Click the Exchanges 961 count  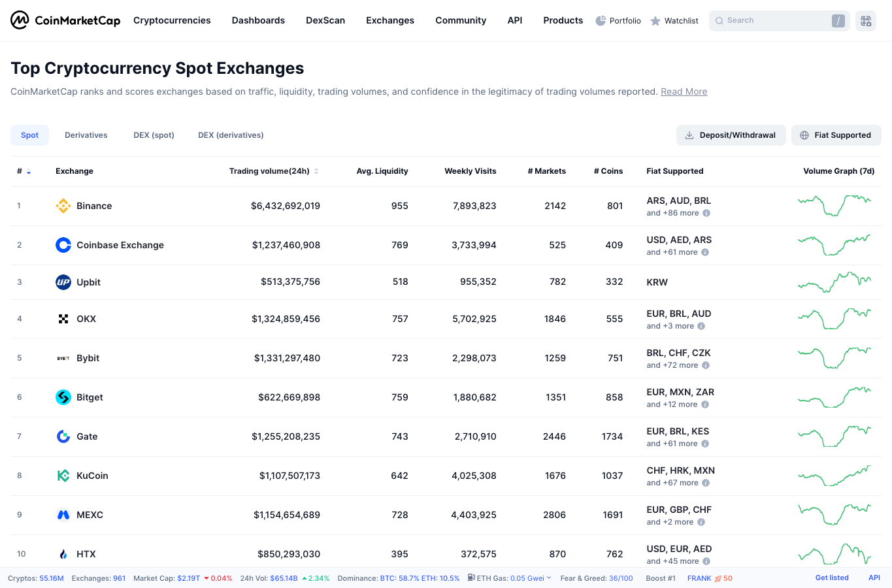[119, 578]
